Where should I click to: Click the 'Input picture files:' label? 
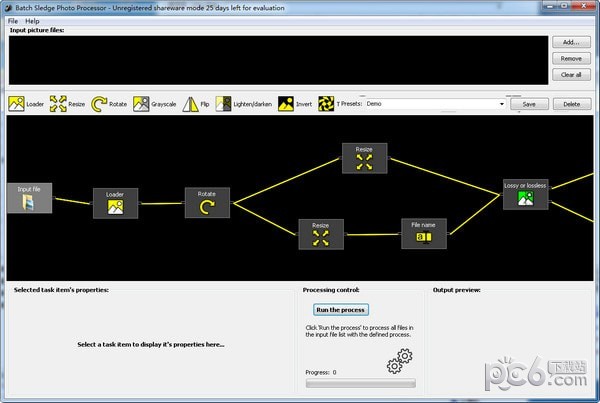(37, 30)
